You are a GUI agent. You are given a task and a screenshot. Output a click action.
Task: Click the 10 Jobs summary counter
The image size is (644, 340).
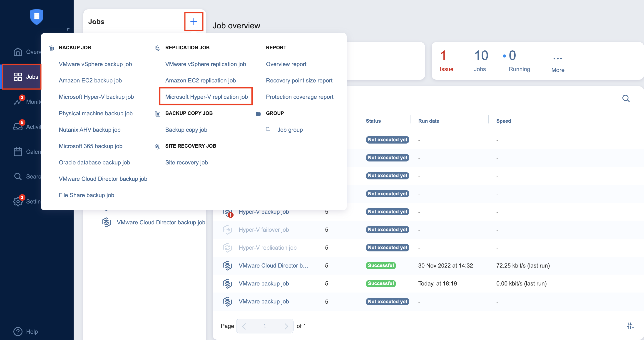click(480, 61)
